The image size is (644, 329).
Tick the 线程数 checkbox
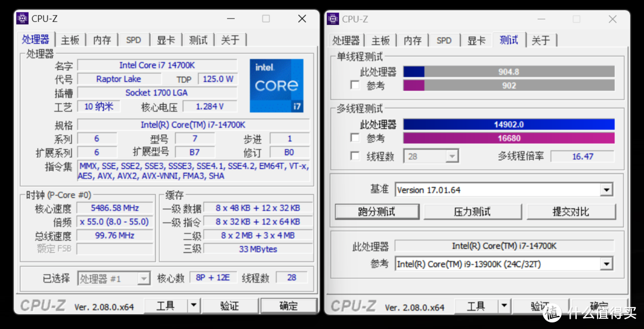(355, 156)
